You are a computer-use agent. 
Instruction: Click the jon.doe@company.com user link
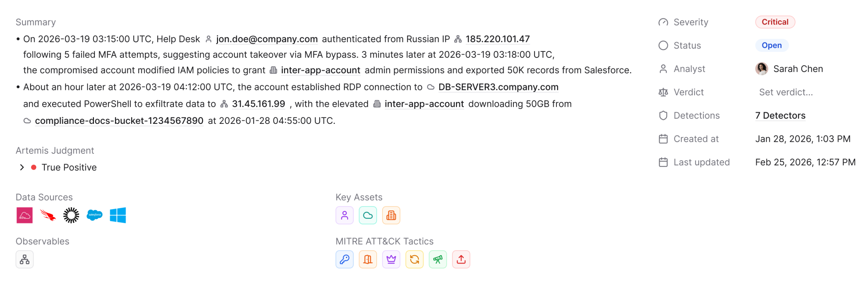(x=267, y=39)
